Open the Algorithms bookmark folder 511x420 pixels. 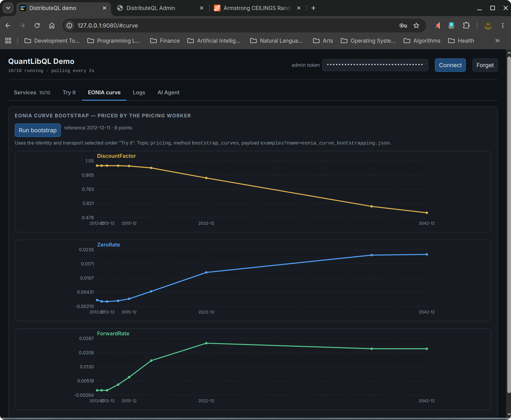tap(422, 41)
